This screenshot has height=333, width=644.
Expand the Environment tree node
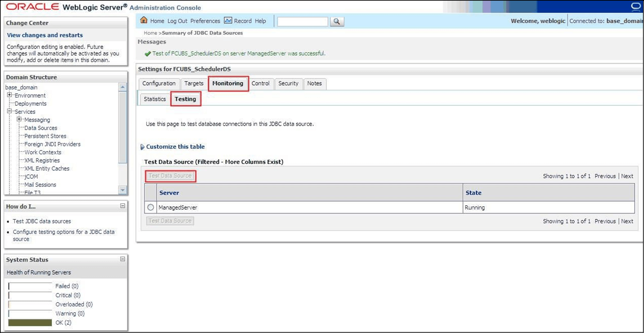pyautogui.click(x=9, y=95)
